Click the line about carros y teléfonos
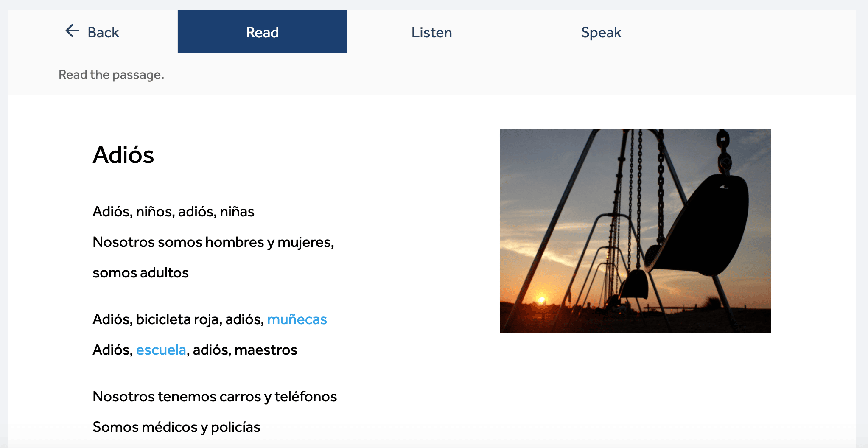 pos(215,397)
